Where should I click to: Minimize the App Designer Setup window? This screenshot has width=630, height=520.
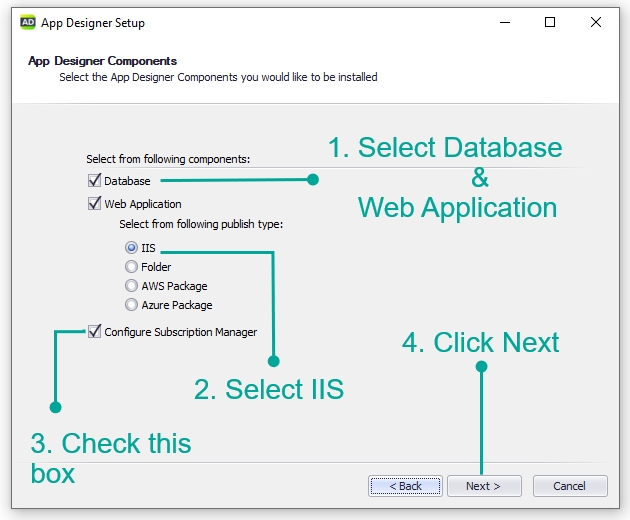(505, 22)
